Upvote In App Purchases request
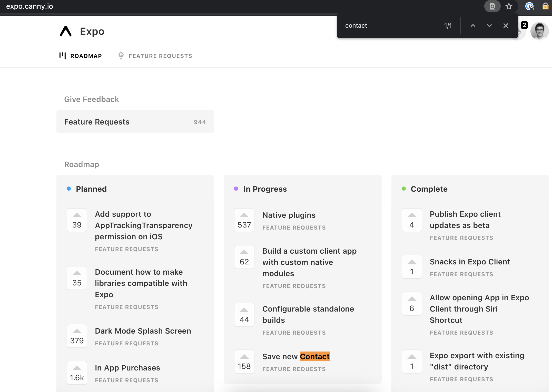Viewport: 552px width, 392px height. [x=77, y=373]
